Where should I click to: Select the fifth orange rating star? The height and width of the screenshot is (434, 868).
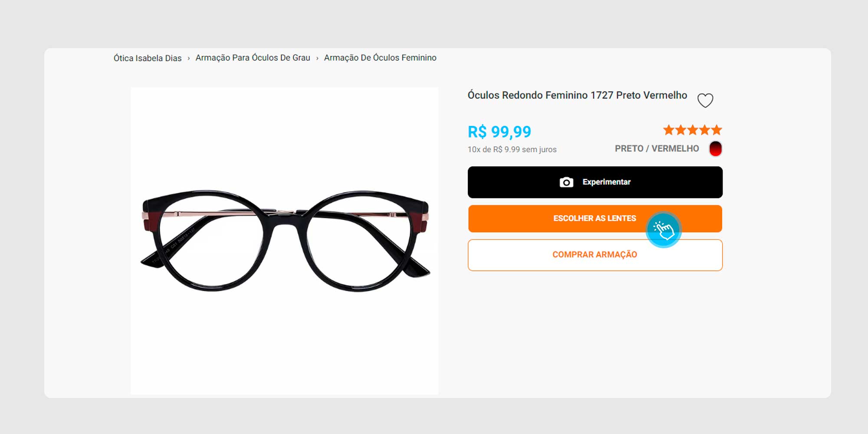pyautogui.click(x=717, y=130)
